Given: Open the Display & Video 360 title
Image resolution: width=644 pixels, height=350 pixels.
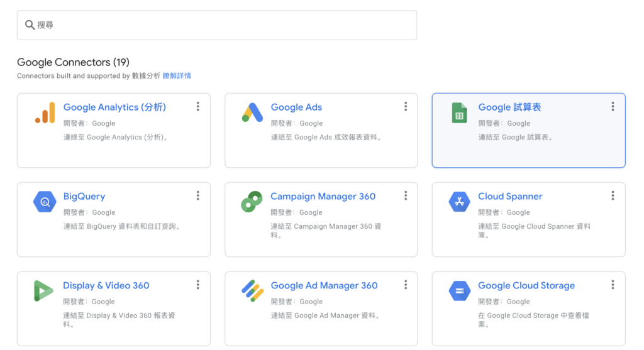Looking at the screenshot, I should [106, 285].
